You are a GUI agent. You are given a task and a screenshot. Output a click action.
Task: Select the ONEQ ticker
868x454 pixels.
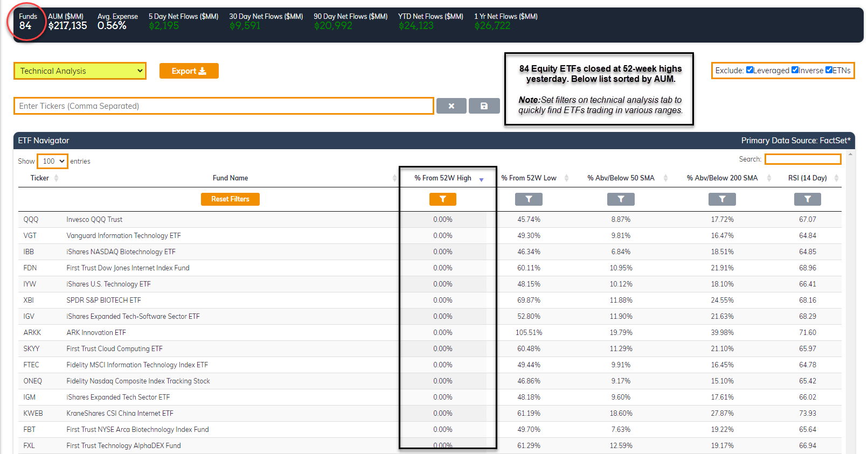point(33,381)
